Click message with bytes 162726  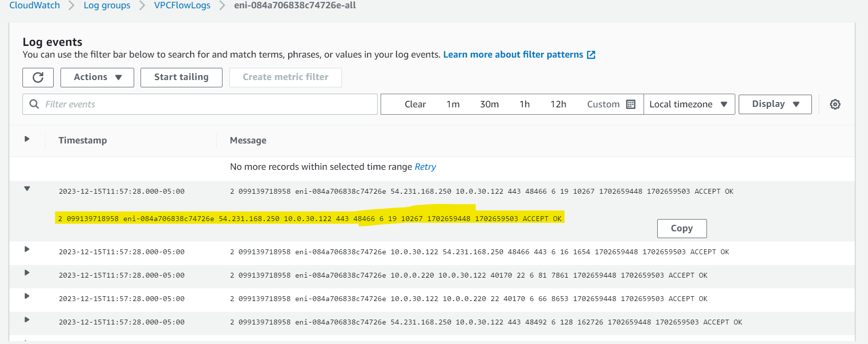486,322
